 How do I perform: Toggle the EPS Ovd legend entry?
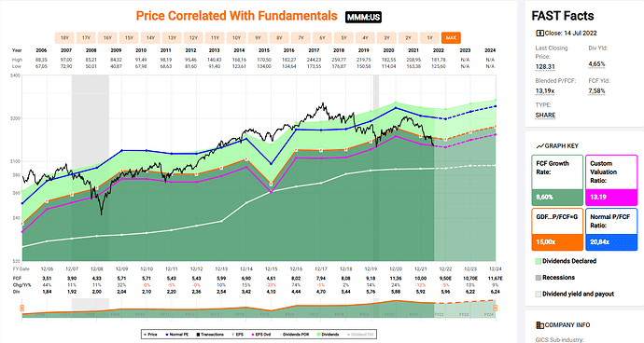[260, 335]
